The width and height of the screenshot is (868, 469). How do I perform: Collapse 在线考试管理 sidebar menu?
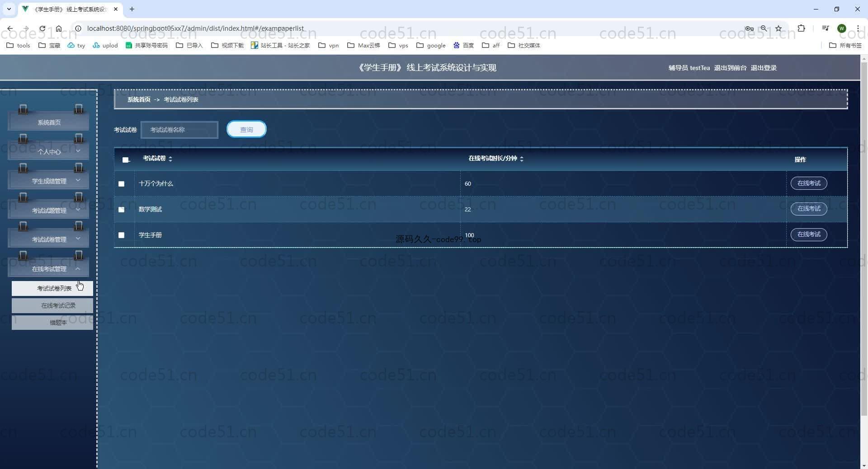(48, 268)
